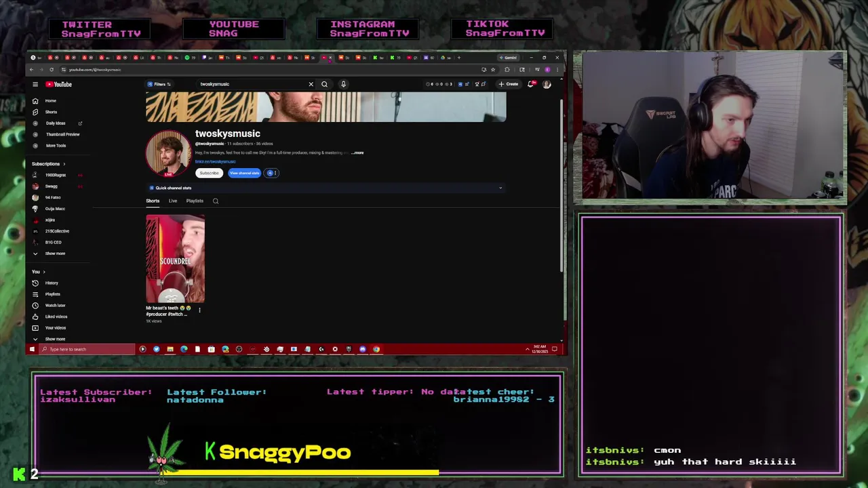Open the Create button
This screenshot has width=868, height=488.
(x=509, y=84)
